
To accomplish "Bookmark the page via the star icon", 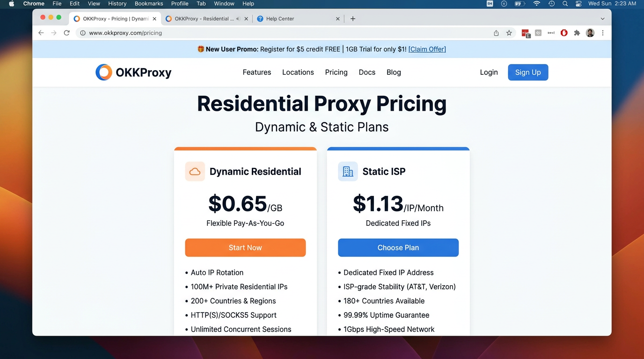I will (x=509, y=33).
